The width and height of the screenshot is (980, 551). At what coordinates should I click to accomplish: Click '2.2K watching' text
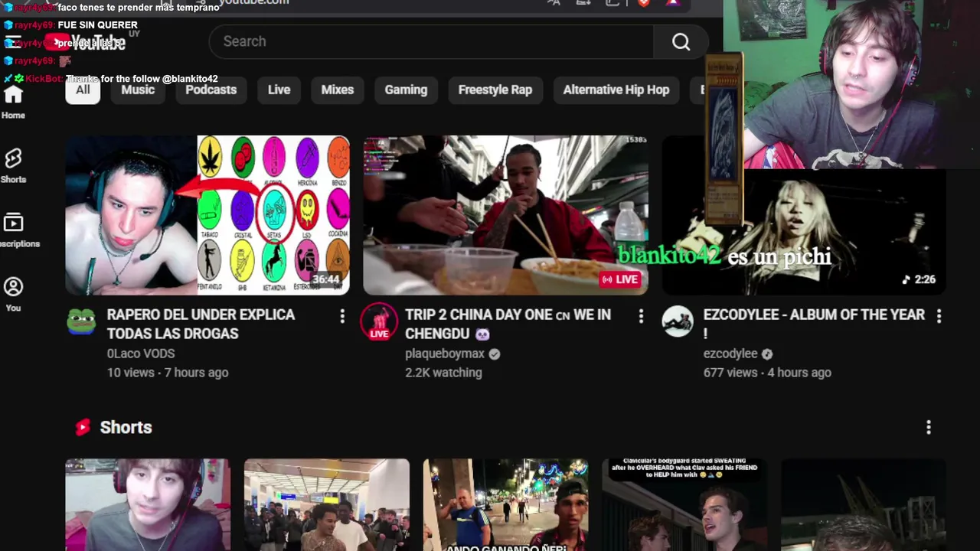coord(443,373)
